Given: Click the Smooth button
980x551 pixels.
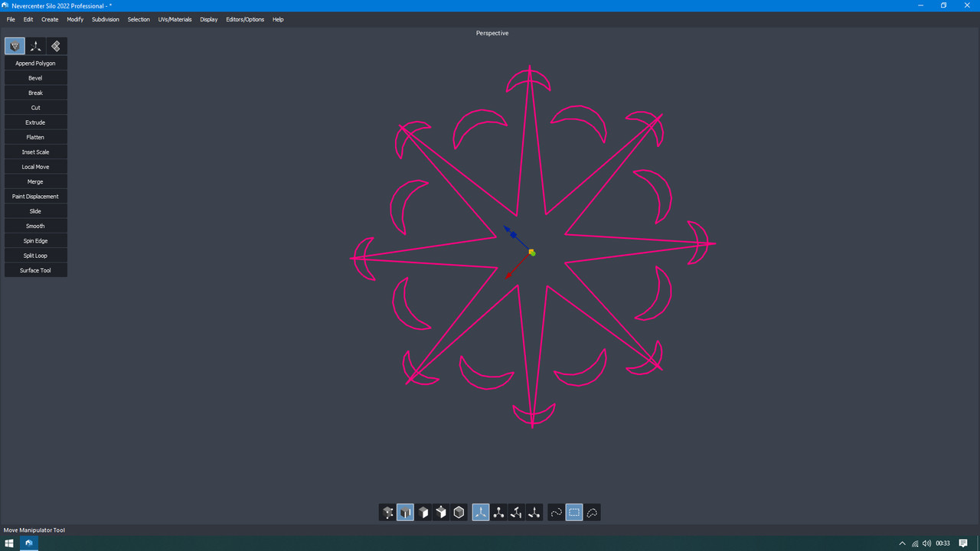Looking at the screenshot, I should click(x=36, y=226).
